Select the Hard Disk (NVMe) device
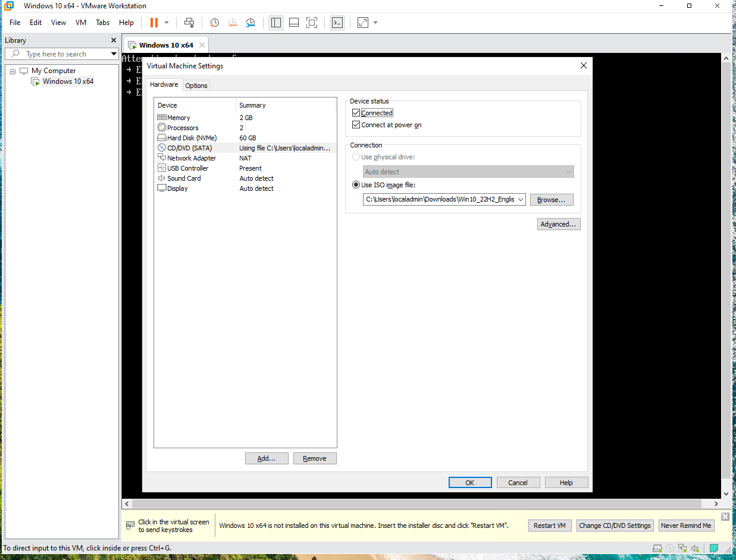 245,138
